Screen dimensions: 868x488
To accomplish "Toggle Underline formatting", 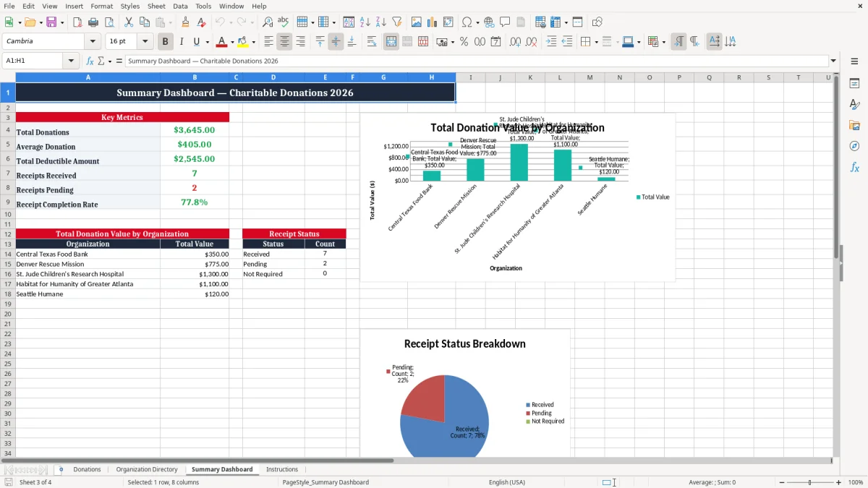I will [197, 42].
